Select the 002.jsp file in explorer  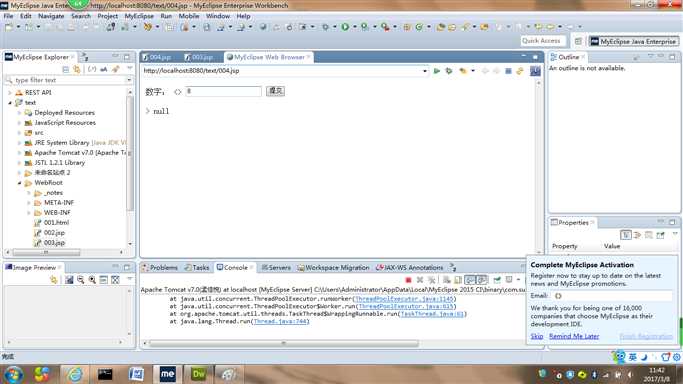click(x=54, y=233)
